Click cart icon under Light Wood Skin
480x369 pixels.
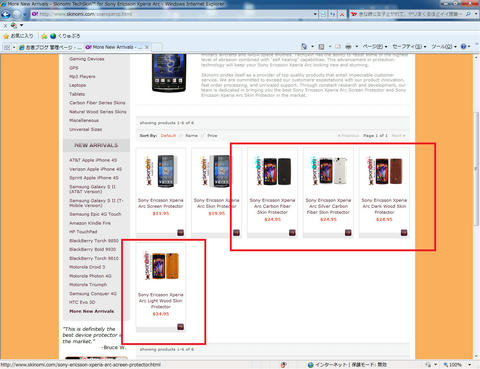click(180, 327)
